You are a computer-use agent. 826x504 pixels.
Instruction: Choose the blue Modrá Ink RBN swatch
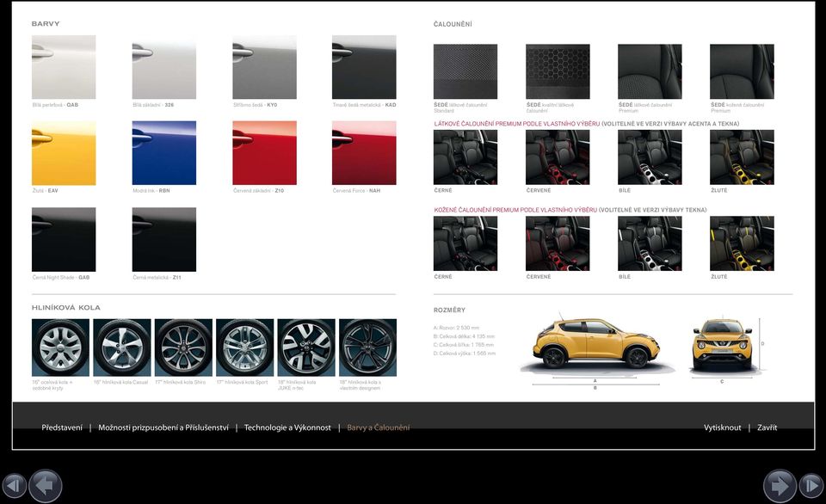[163, 153]
